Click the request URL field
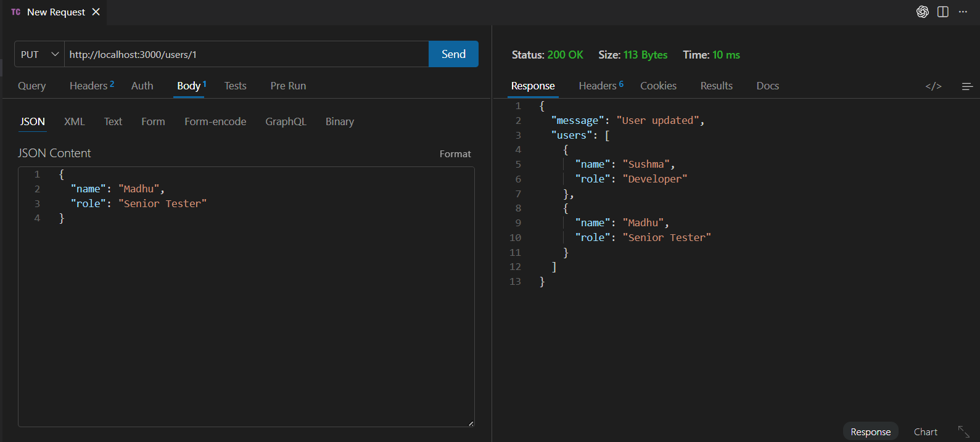980x442 pixels. [x=247, y=54]
